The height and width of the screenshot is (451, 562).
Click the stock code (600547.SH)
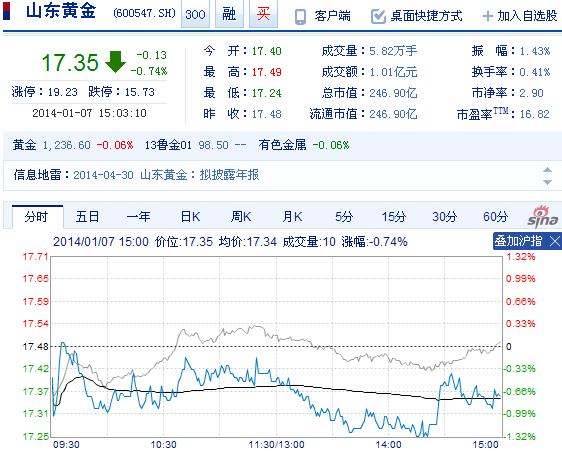coord(144,14)
